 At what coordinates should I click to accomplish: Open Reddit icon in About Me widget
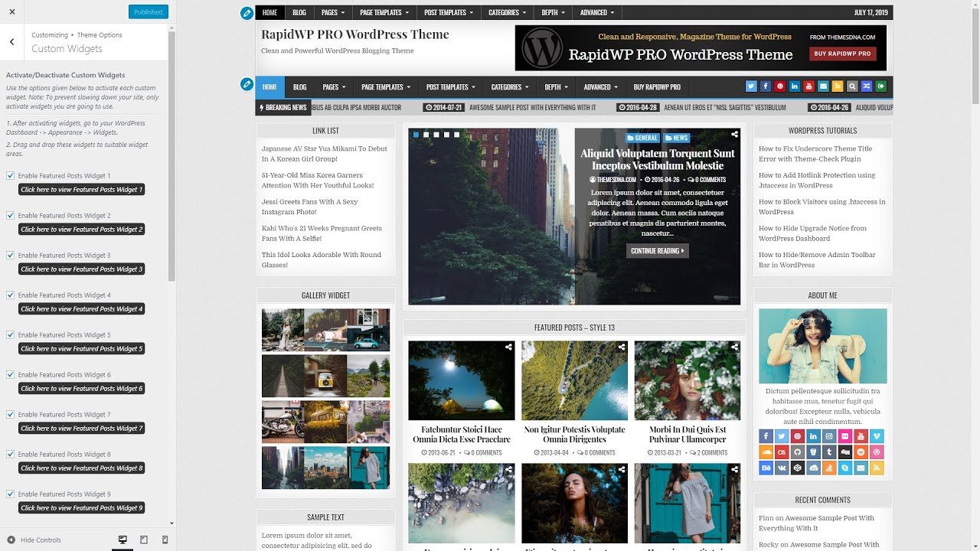coord(861,452)
